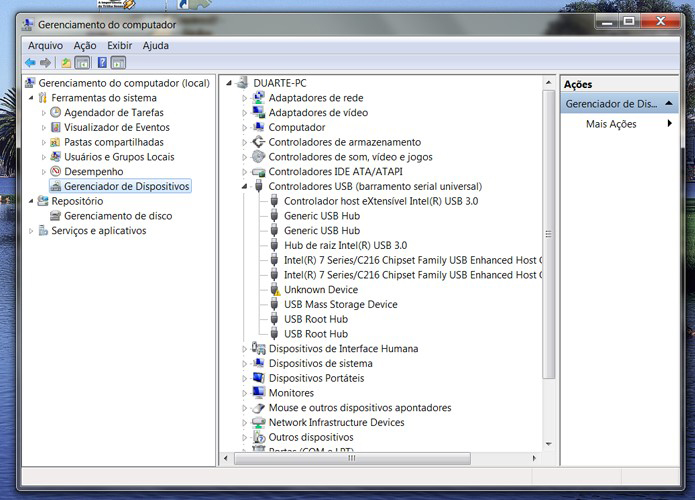Maximize the Gerenciamento do computador window
This screenshot has width=695, height=500.
(629, 21)
